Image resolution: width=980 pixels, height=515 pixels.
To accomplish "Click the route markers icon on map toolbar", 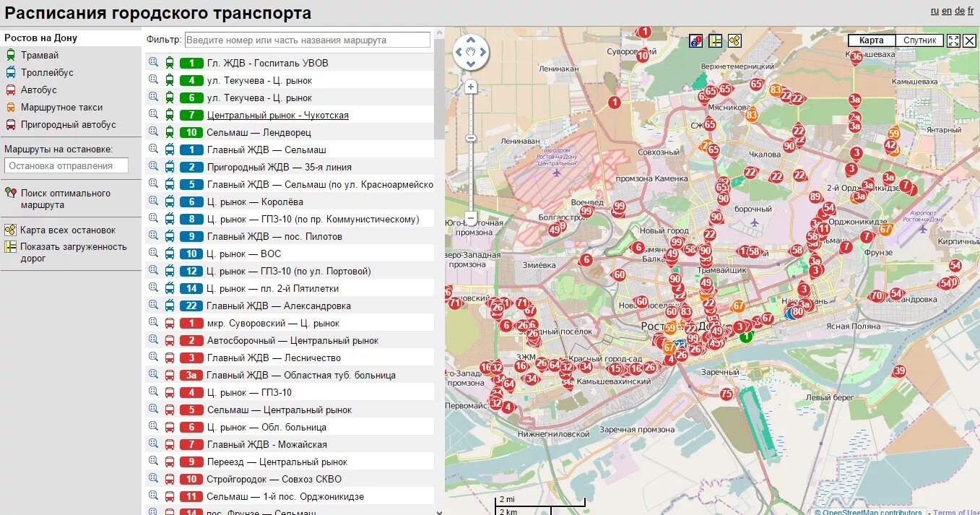I will [696, 40].
